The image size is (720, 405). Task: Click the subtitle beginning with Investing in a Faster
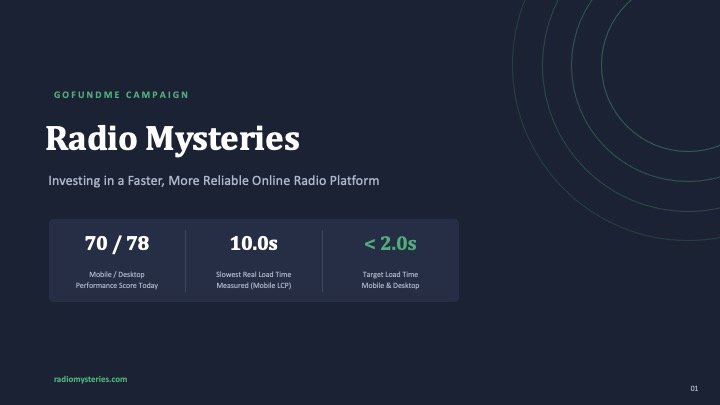coord(214,181)
